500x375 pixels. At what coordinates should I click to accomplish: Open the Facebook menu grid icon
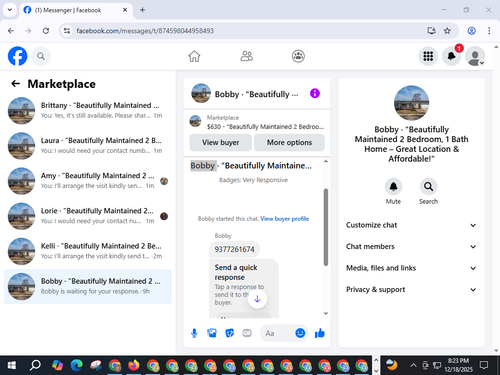point(428,56)
